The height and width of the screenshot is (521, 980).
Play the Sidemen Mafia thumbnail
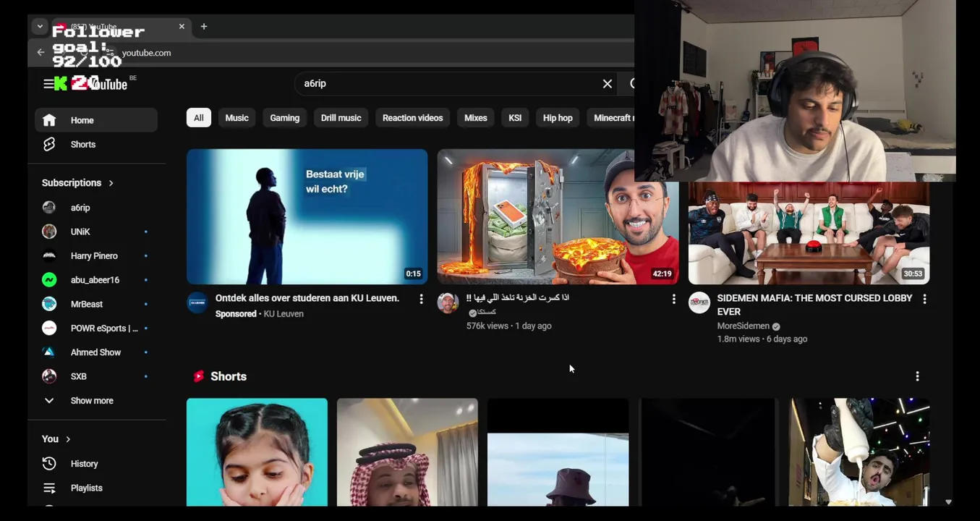(x=809, y=233)
